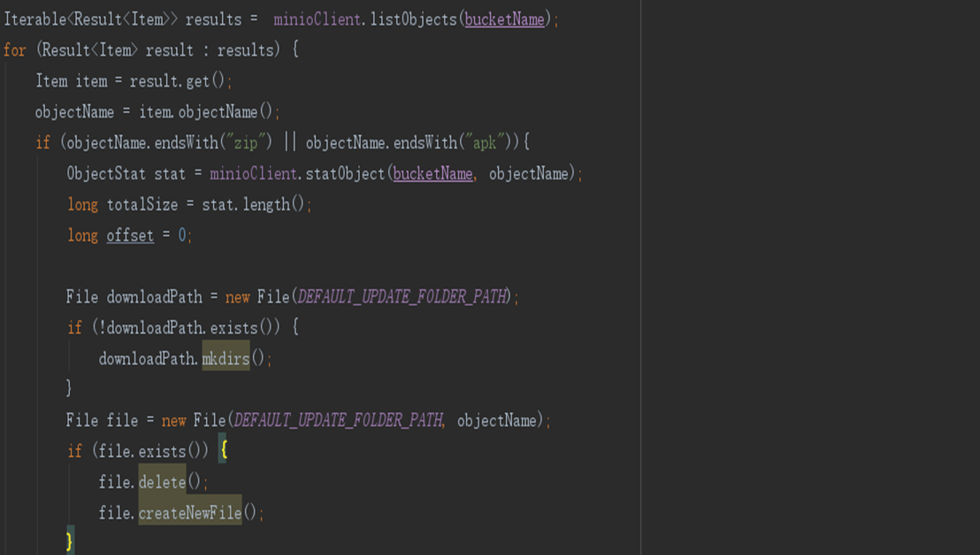Click 'downloadPath' variable in File declaration
Viewport: 980px width, 555px height.
(x=155, y=297)
